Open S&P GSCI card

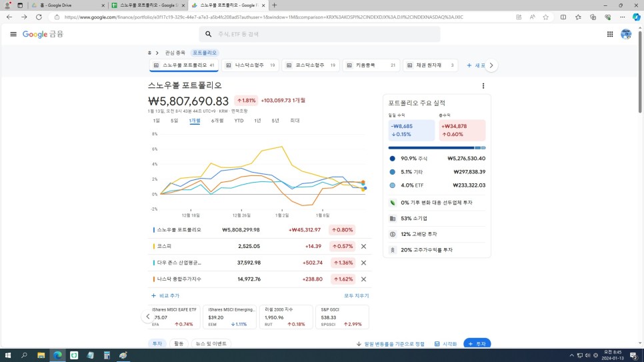[342, 317]
